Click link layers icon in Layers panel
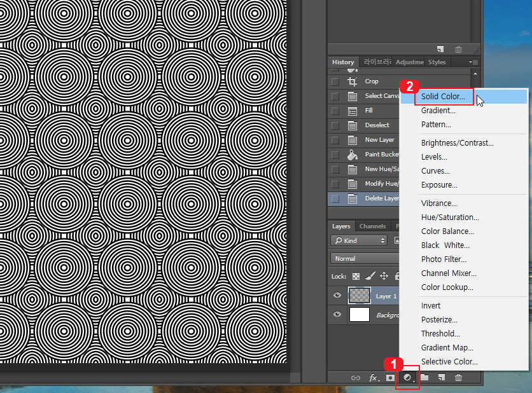The height and width of the screenshot is (393, 532). click(x=355, y=377)
